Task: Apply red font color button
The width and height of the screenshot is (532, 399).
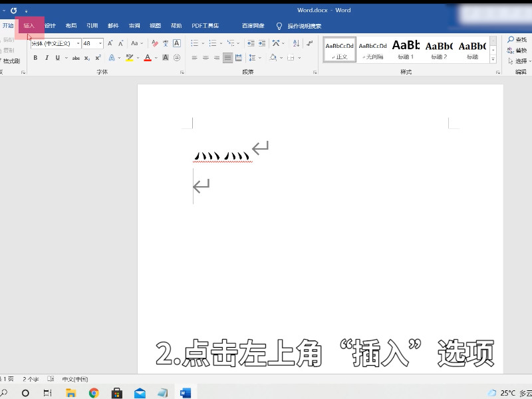Action: tap(148, 58)
